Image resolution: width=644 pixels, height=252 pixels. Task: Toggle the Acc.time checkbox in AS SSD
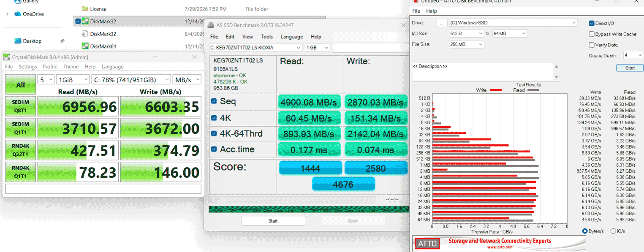click(214, 149)
